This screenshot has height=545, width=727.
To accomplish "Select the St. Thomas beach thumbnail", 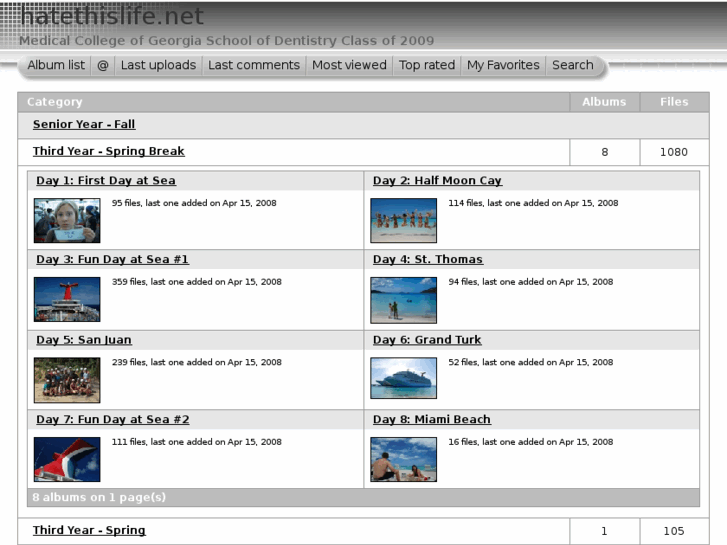I will point(404,299).
